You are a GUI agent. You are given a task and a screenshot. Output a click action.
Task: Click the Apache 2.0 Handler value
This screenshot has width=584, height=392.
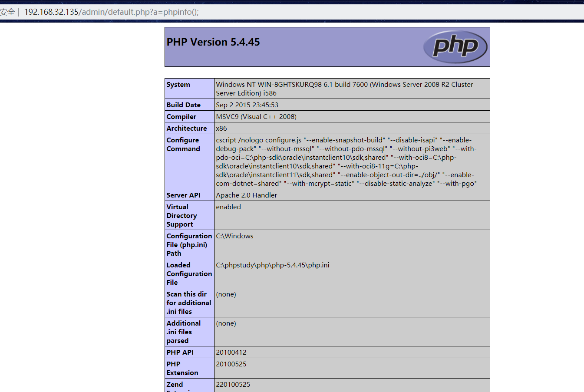(247, 195)
